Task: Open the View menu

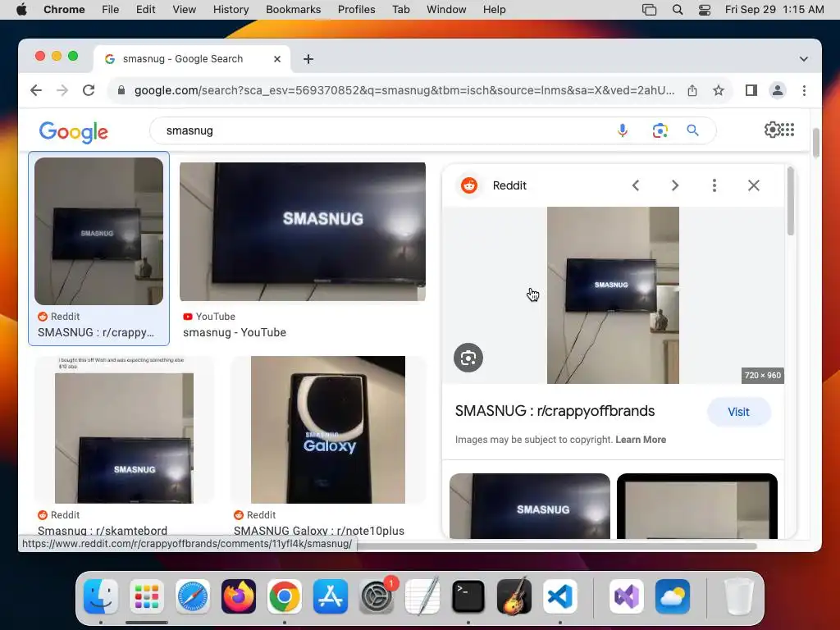Action: click(185, 10)
